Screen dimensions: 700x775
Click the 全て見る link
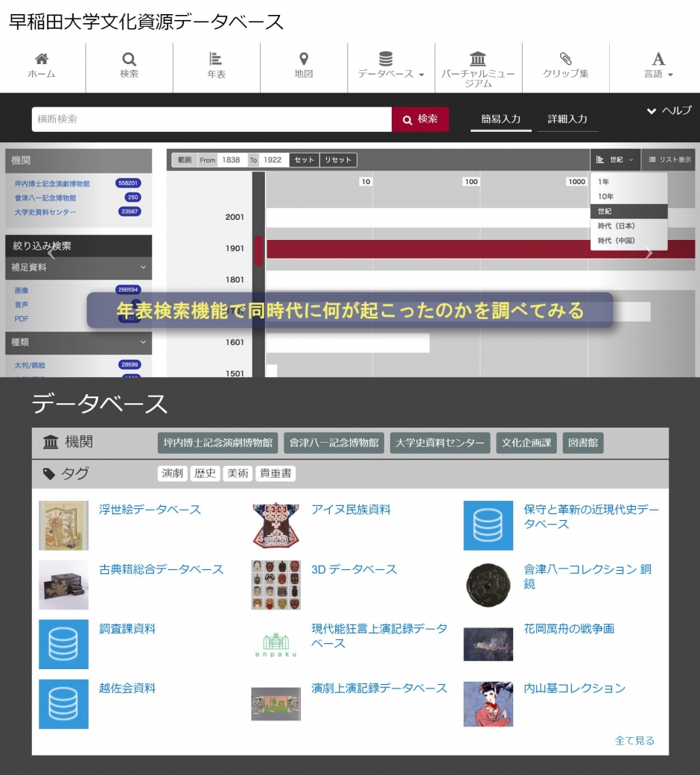tap(634, 741)
